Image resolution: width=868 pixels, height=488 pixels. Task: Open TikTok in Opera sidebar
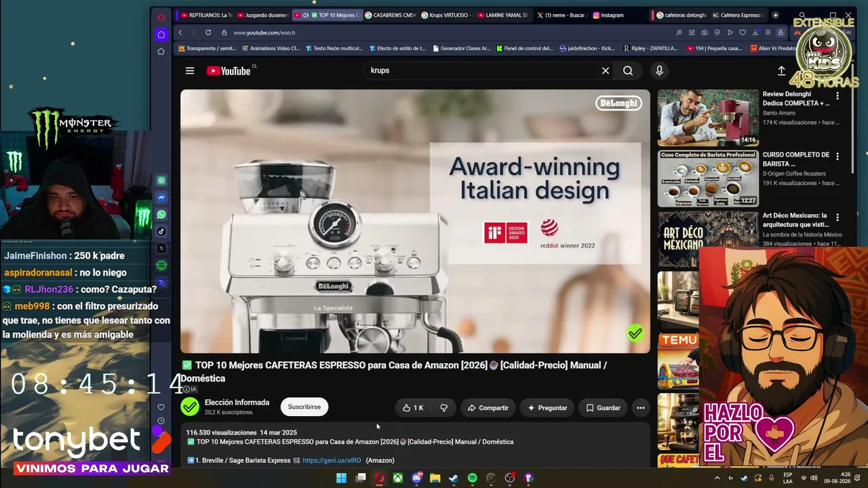pyautogui.click(x=161, y=231)
